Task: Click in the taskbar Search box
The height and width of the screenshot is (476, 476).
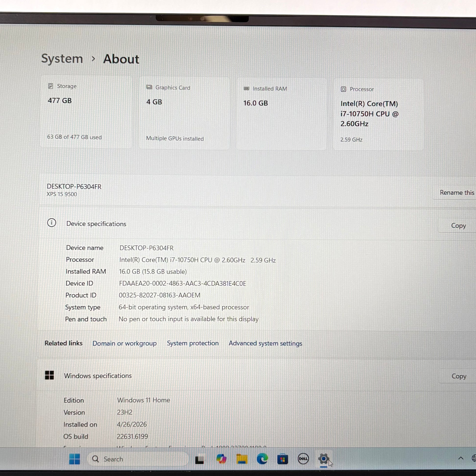Action: click(x=138, y=459)
